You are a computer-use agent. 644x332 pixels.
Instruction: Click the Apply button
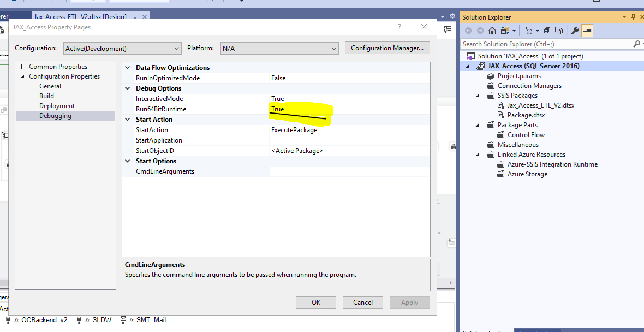coord(409,303)
